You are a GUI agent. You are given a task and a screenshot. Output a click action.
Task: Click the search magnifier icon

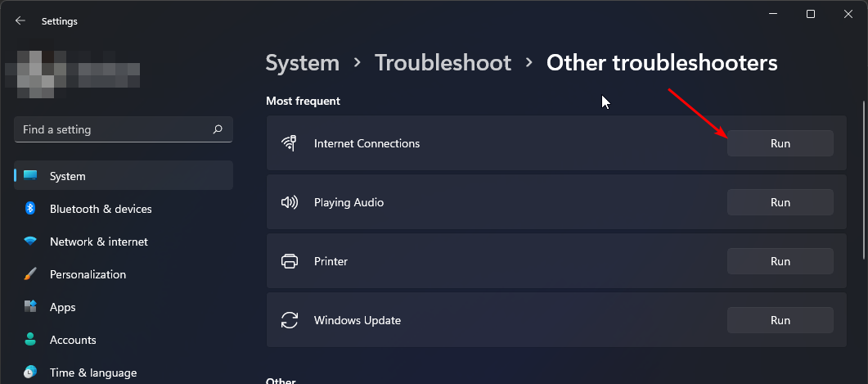(218, 129)
